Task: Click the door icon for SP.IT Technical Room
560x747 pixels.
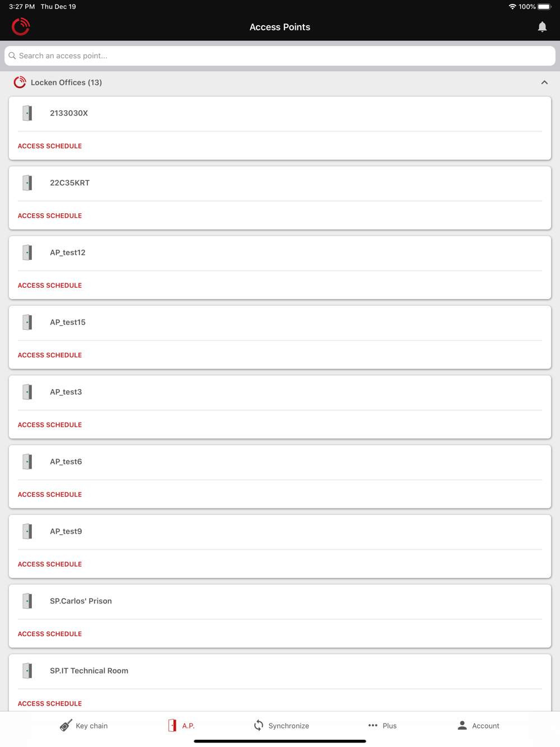Action: [x=27, y=671]
